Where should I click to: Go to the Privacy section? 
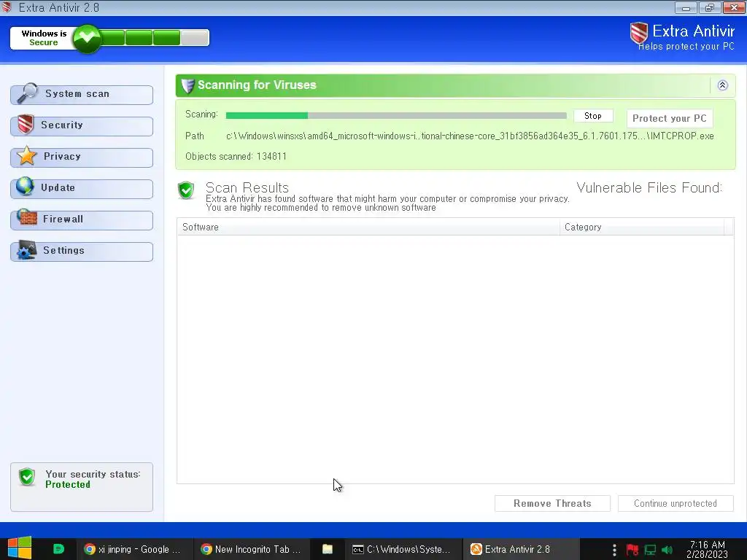tap(82, 157)
